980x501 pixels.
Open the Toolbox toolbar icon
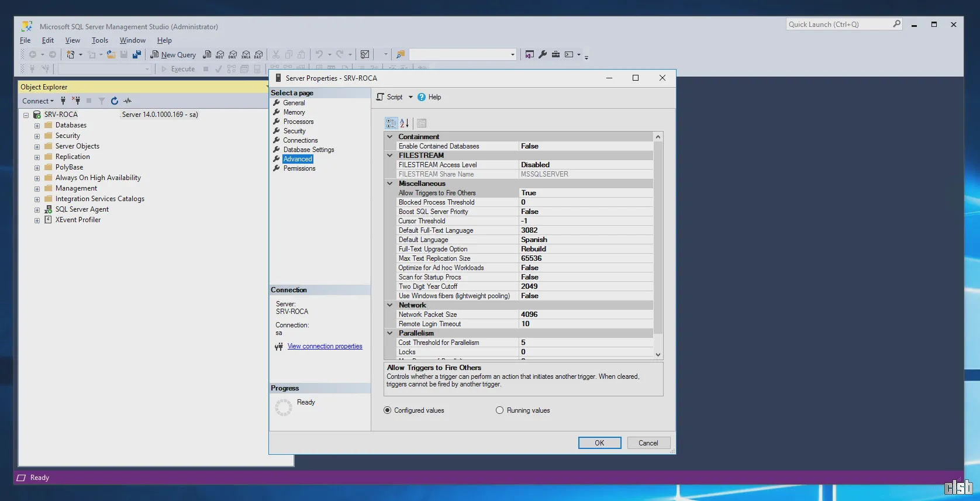[x=555, y=54]
